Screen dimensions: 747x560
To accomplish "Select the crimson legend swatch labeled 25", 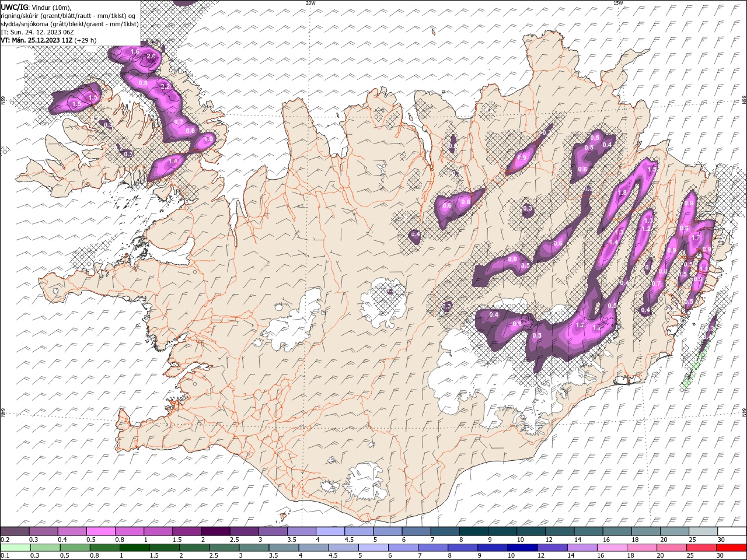I will (701, 548).
